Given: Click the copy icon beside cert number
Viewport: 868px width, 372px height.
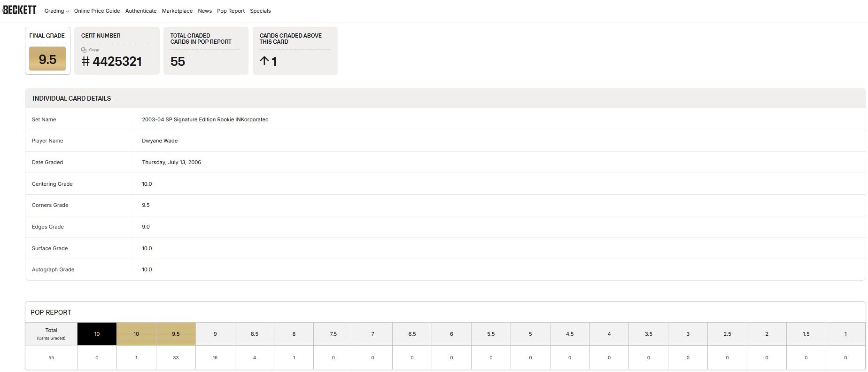Looking at the screenshot, I should [84, 50].
